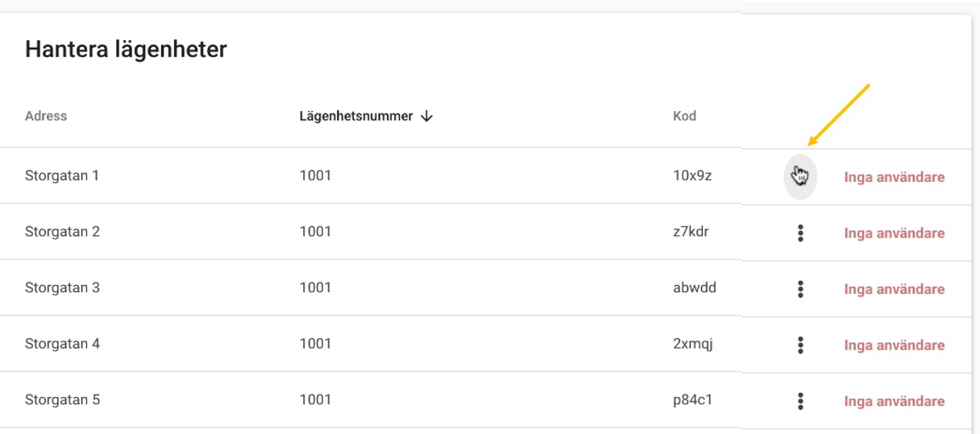
Task: Click the sort arrow next to Lägenhetsnummer
Action: [427, 116]
